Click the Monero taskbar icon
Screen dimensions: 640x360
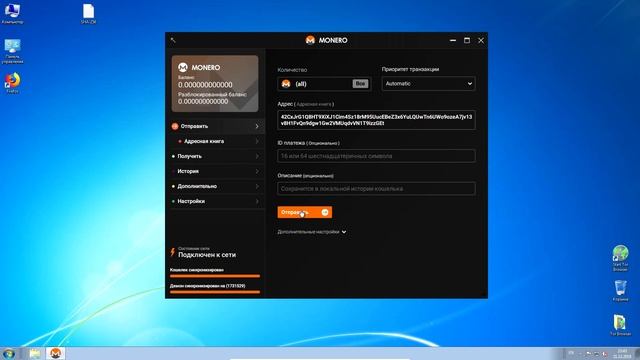pyautogui.click(x=55, y=353)
